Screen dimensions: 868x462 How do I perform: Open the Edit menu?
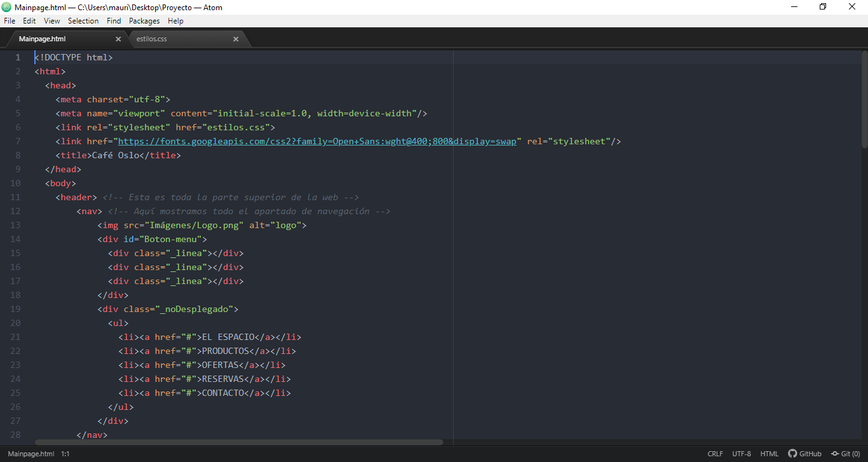pos(29,21)
